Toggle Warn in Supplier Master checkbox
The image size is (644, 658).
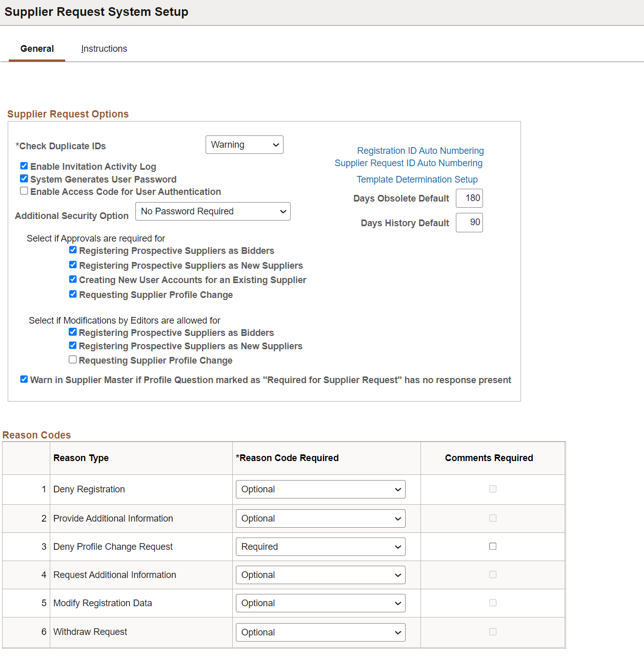[24, 379]
